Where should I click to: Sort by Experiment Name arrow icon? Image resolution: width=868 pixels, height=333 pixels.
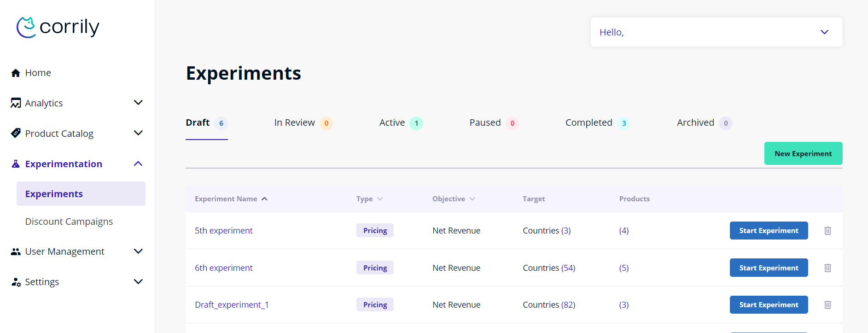[264, 199]
